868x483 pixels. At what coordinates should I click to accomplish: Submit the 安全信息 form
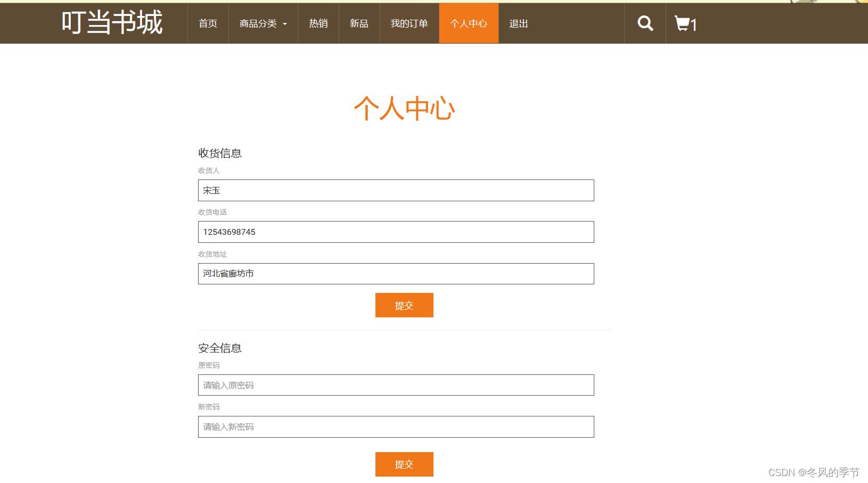tap(404, 464)
